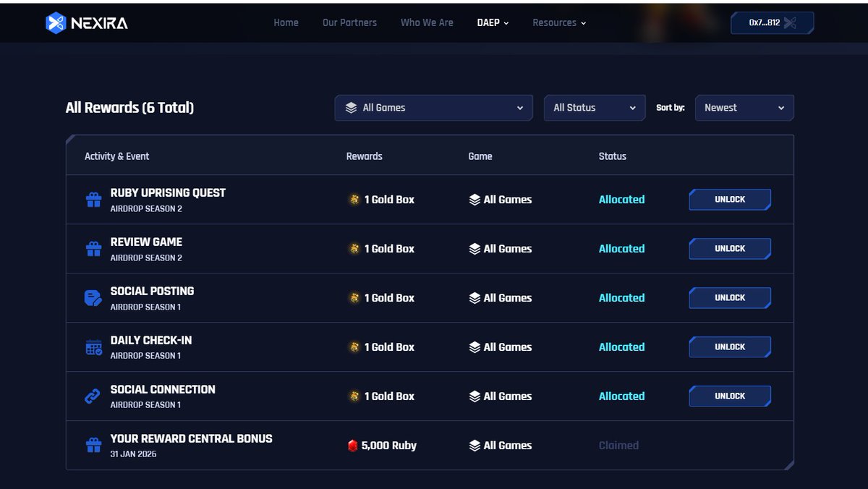Click the layers icon in Reward Central Bonus Game column
The image size is (868, 489).
(475, 446)
